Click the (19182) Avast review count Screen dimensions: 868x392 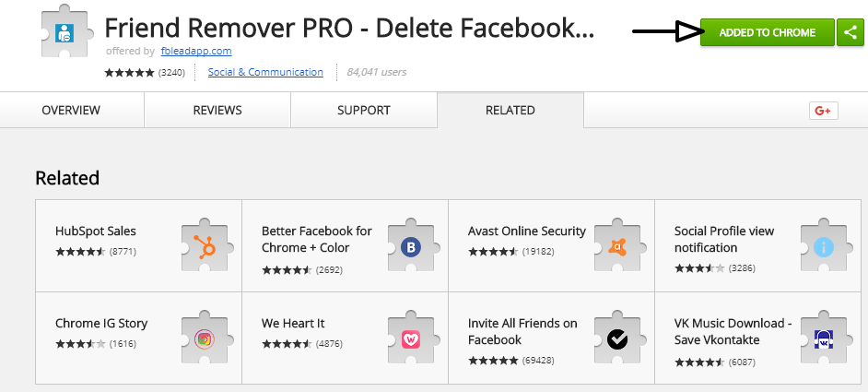[x=538, y=252]
